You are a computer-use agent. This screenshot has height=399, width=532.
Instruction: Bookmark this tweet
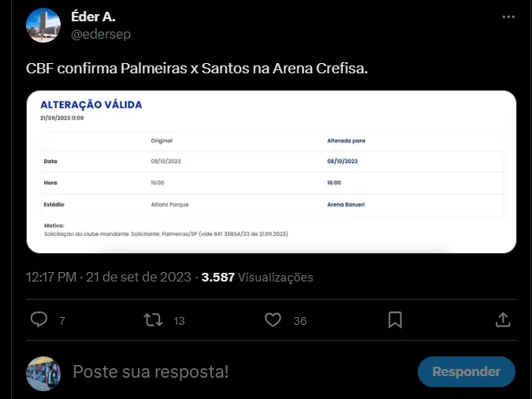pos(395,319)
